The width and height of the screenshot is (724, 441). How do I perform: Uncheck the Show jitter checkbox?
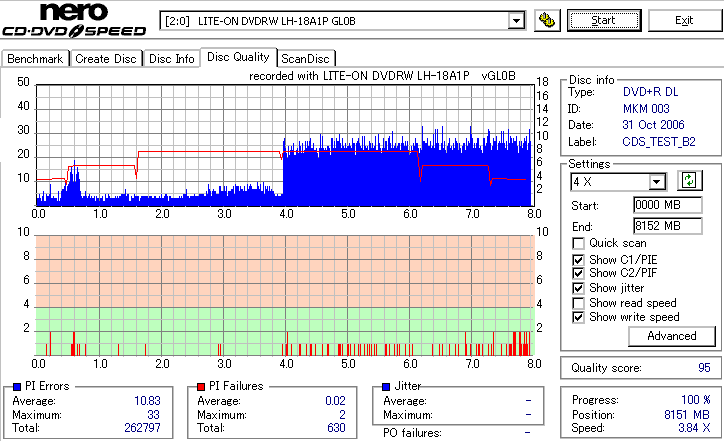click(578, 288)
